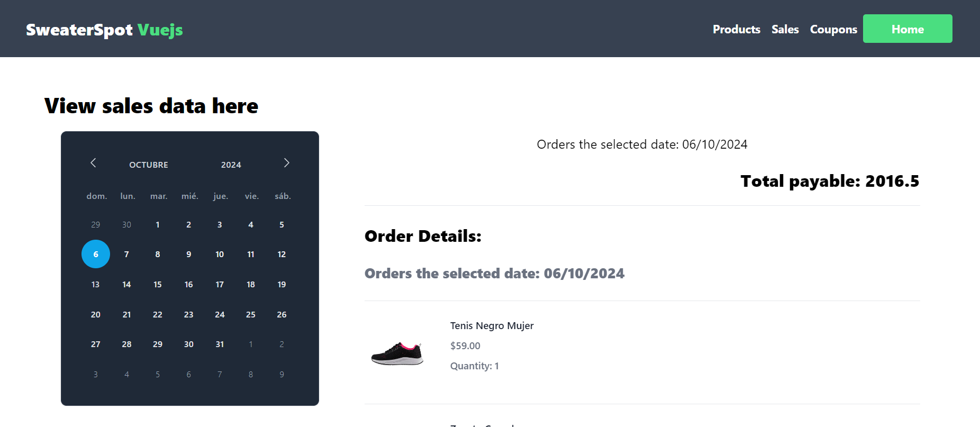980x427 pixels.
Task: Click the SweaterSpot Vuejs logo
Action: [104, 30]
